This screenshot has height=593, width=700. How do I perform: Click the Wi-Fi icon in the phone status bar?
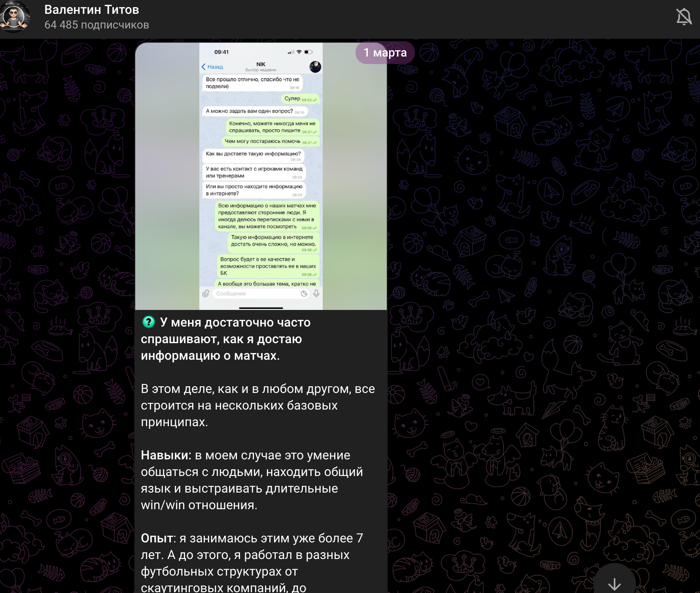pyautogui.click(x=299, y=52)
